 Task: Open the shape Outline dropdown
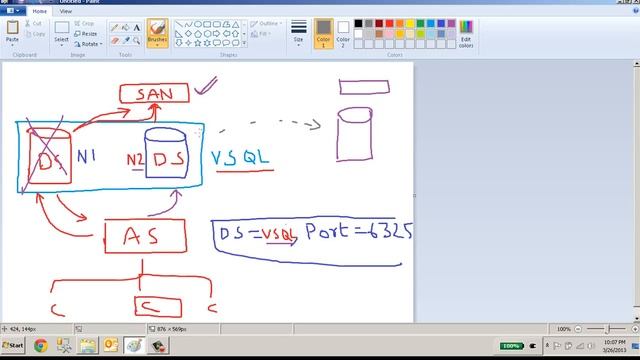coord(266,24)
